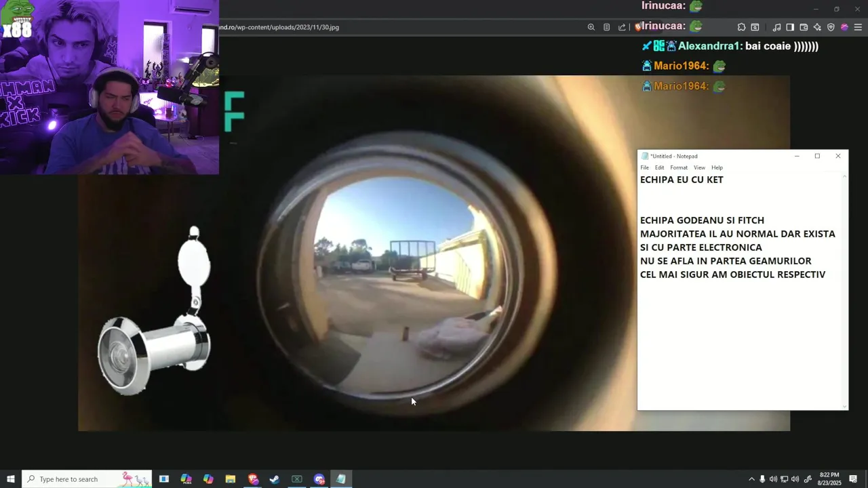Open Steam from the taskbar
The image size is (868, 488).
pyautogui.click(x=275, y=479)
